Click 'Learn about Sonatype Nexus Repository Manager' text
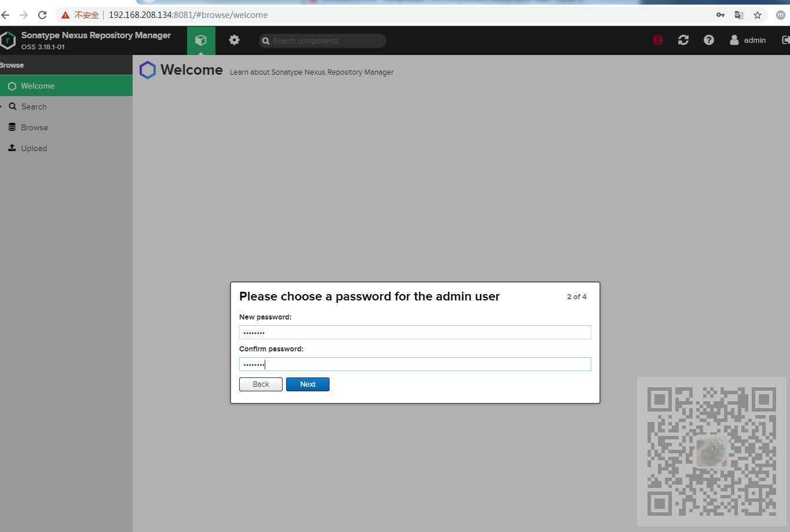 (312, 72)
